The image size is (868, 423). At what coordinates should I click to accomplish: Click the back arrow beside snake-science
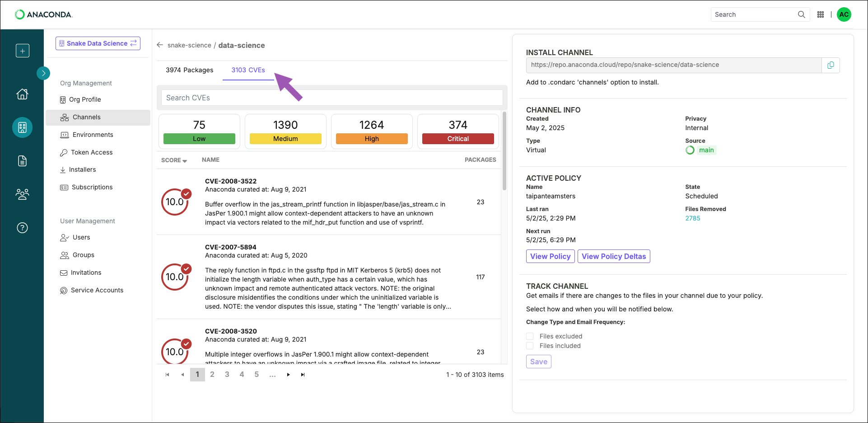click(x=160, y=45)
